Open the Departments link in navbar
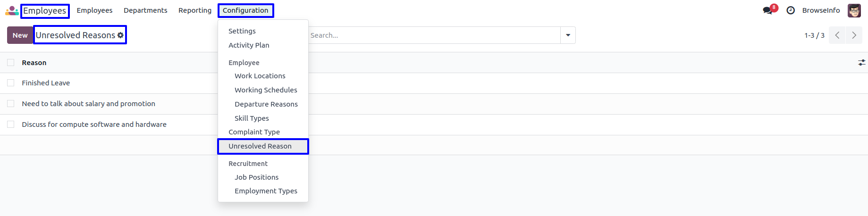Viewport: 868px width, 216px height. point(145,10)
